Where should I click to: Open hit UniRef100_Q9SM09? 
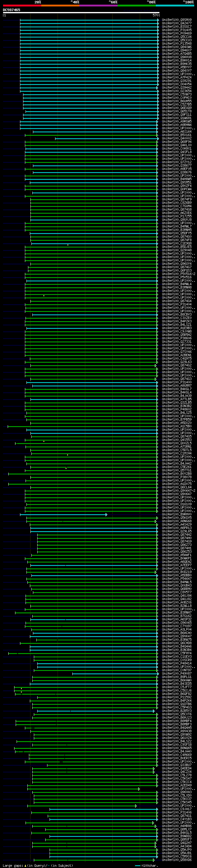pos(177,20)
